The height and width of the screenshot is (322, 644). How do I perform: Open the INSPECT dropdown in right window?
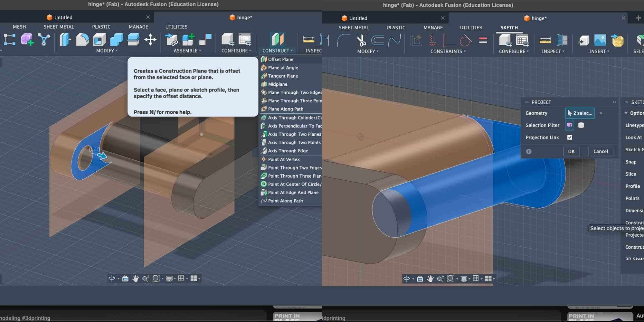[553, 51]
